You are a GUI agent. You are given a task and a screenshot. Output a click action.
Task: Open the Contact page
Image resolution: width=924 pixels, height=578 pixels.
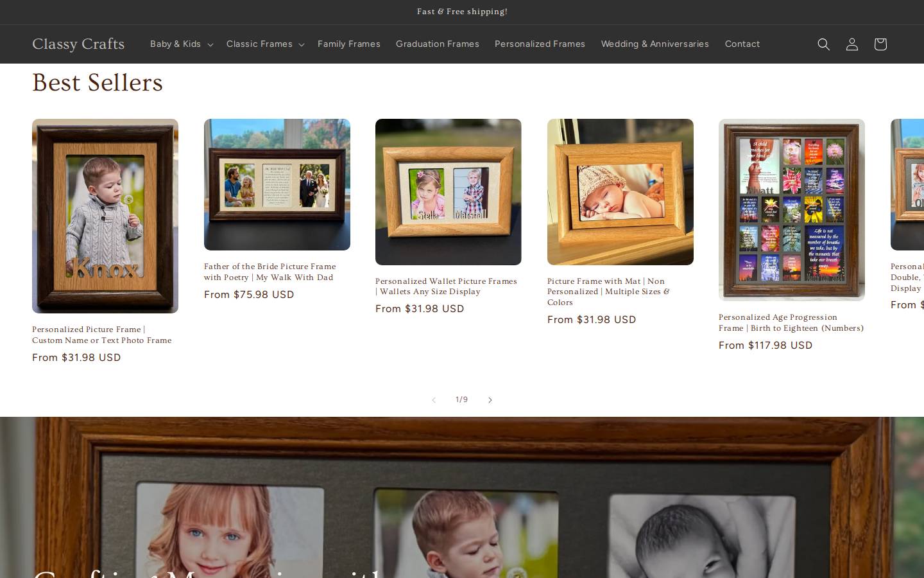click(x=742, y=44)
